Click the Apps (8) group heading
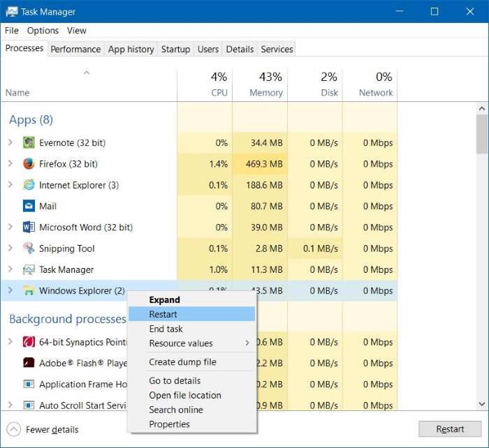Image resolution: width=489 pixels, height=448 pixels. pos(31,119)
